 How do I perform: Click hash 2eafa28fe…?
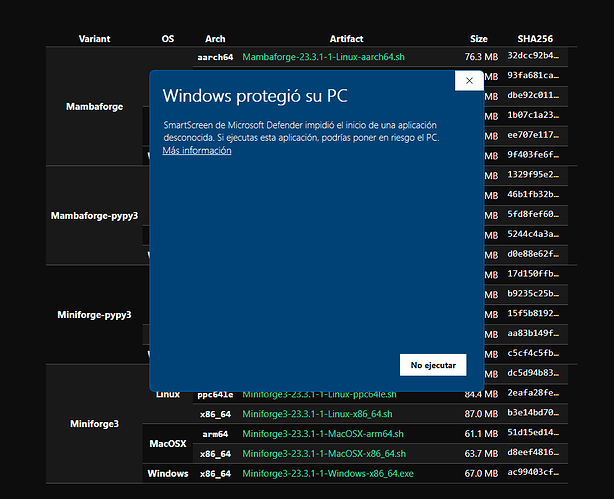pos(533,392)
